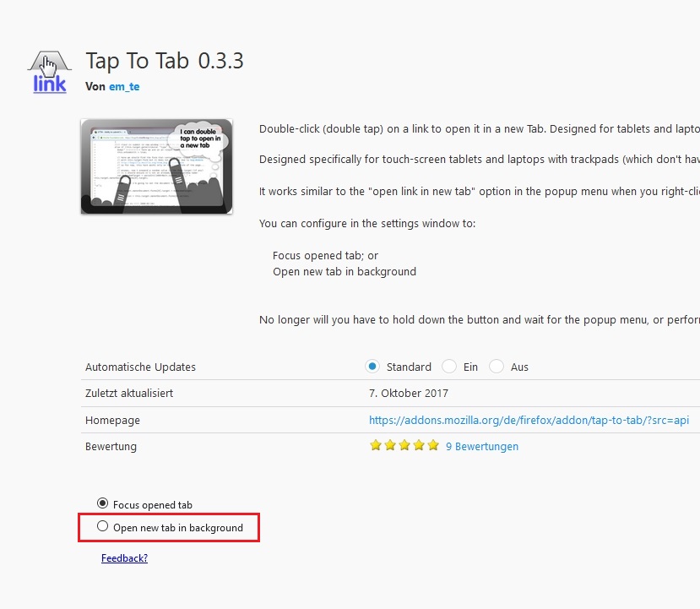Click the first rating star

376,445
